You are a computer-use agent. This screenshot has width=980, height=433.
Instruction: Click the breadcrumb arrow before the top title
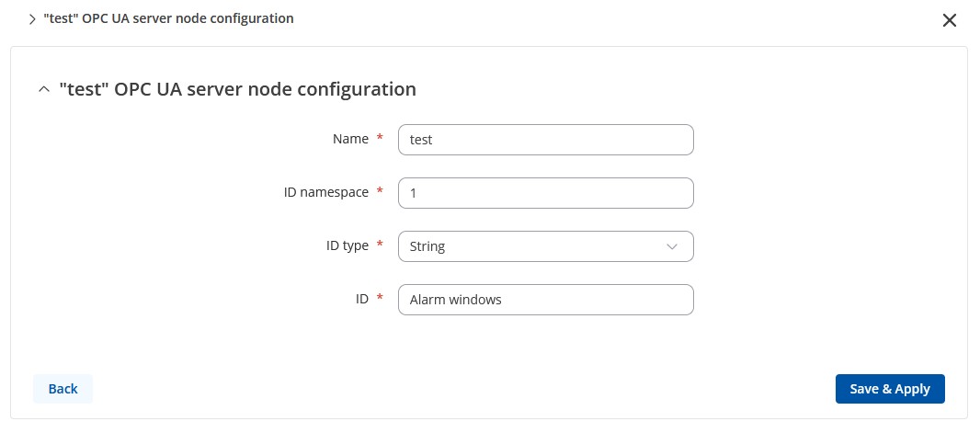(32, 19)
